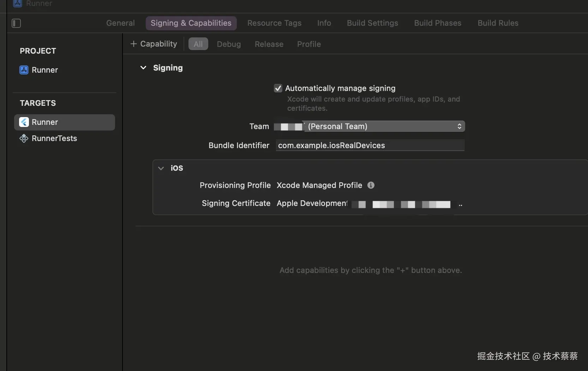Open the Build Settings tab

(x=372, y=23)
